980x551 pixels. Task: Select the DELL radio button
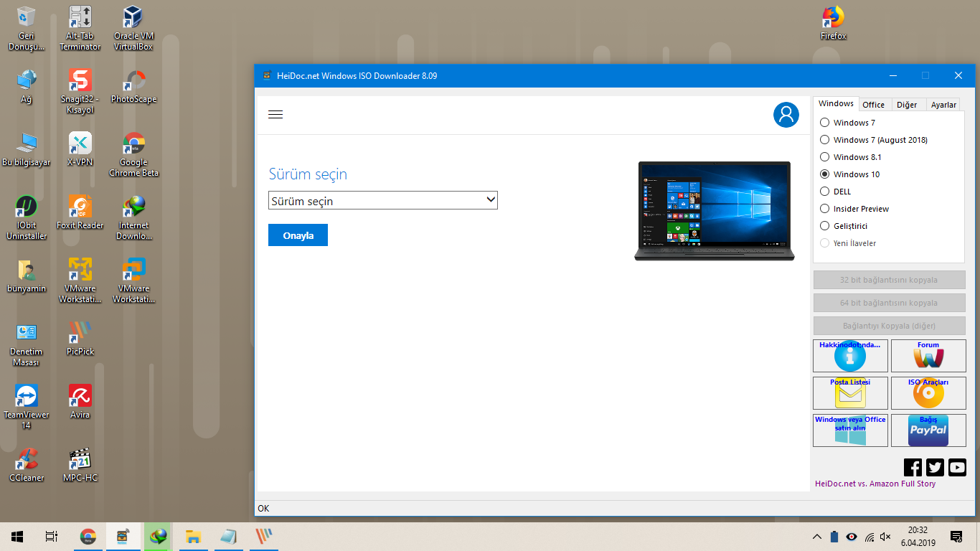[x=825, y=192]
